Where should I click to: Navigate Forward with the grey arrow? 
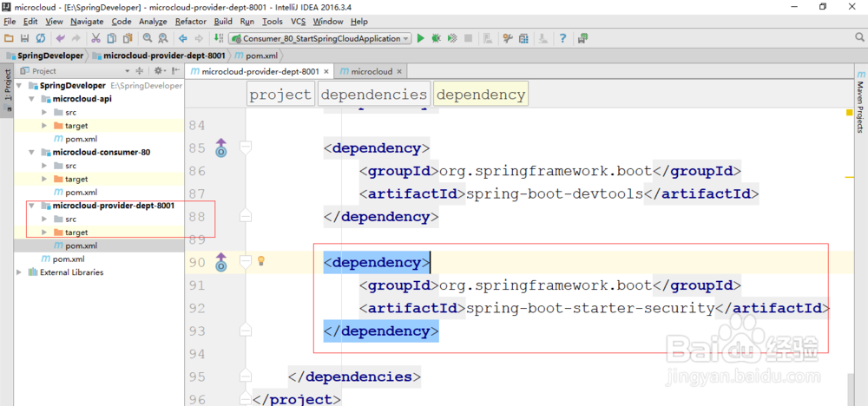[x=199, y=38]
